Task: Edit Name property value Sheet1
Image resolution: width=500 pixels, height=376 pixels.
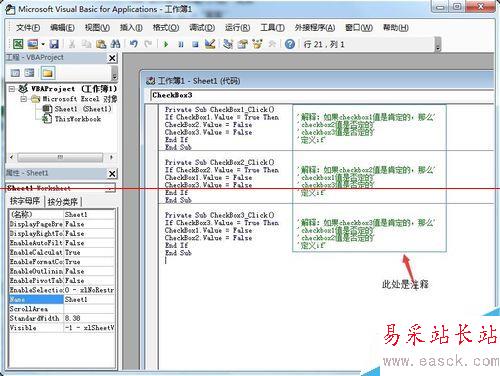Action: click(x=89, y=299)
